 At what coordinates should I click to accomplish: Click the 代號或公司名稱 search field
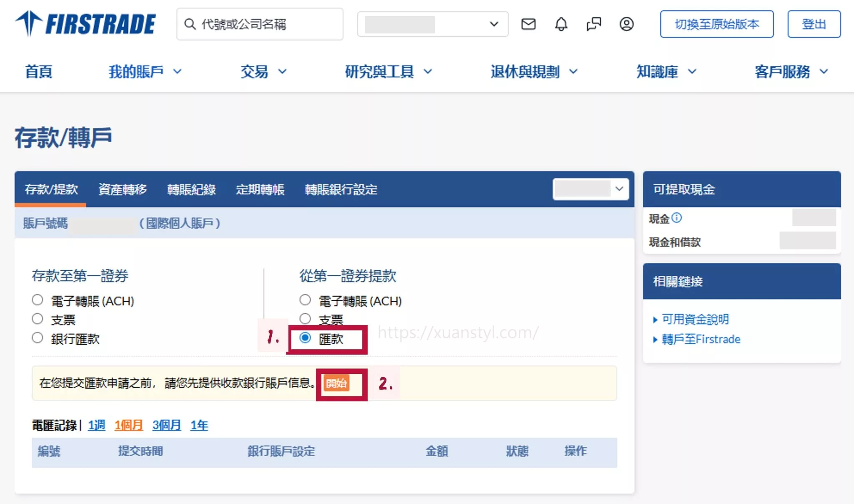tap(260, 24)
